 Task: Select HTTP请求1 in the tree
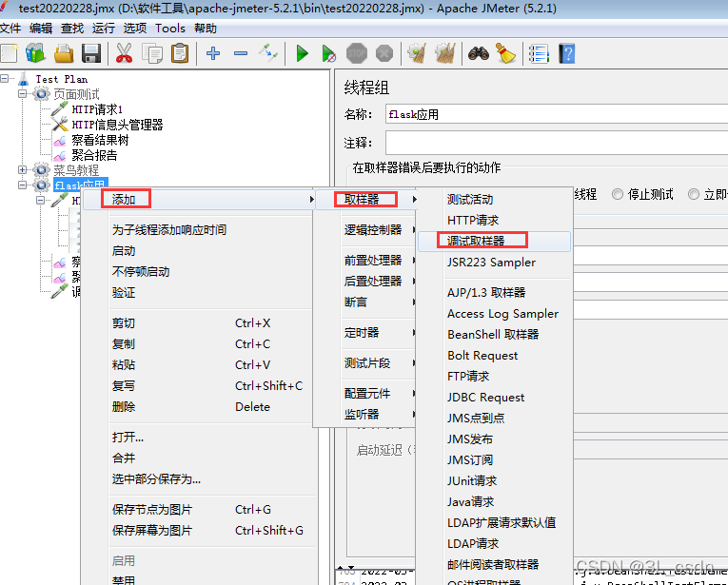coord(97,109)
